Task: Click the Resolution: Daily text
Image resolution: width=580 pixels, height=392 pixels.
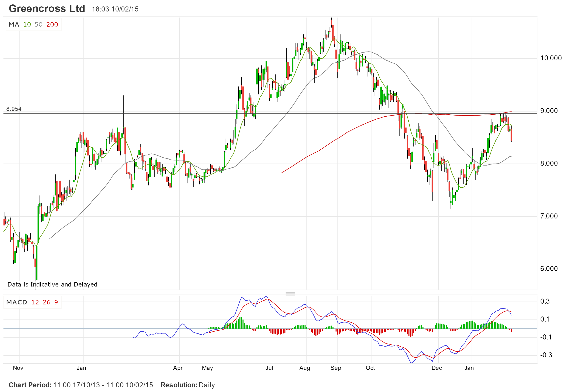Action: pyautogui.click(x=188, y=385)
